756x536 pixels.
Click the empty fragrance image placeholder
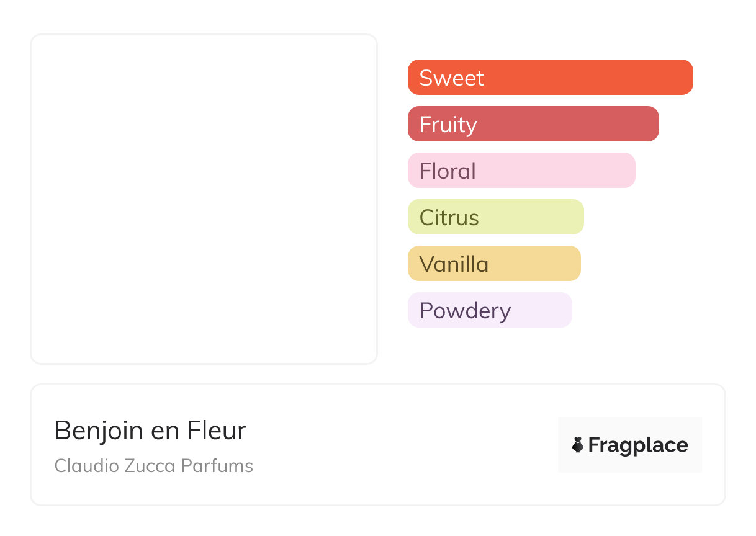[x=204, y=199]
